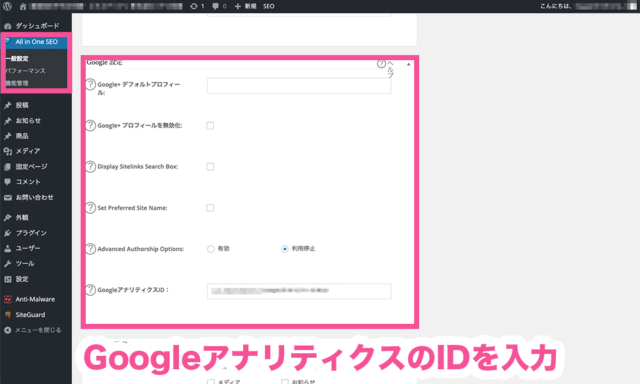This screenshot has width=640, height=384.
Task: Enable Display Sitelinks Search Box checkbox
Action: (210, 166)
